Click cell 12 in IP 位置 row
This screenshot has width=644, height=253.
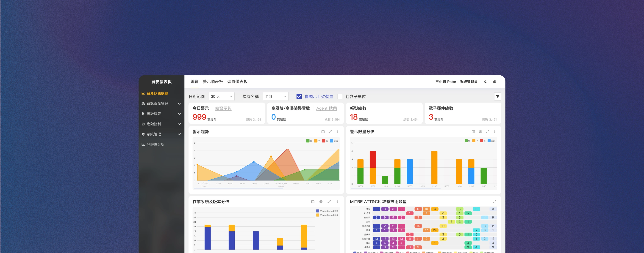click(x=468, y=213)
